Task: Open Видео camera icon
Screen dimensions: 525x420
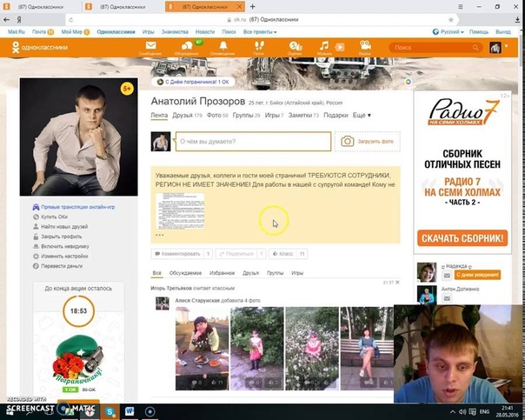Action: point(365,45)
